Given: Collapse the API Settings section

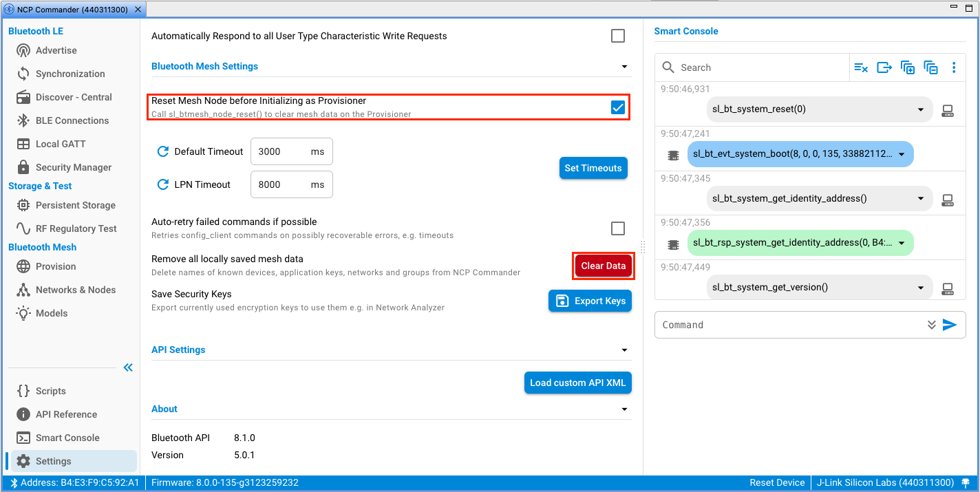Looking at the screenshot, I should pos(624,350).
